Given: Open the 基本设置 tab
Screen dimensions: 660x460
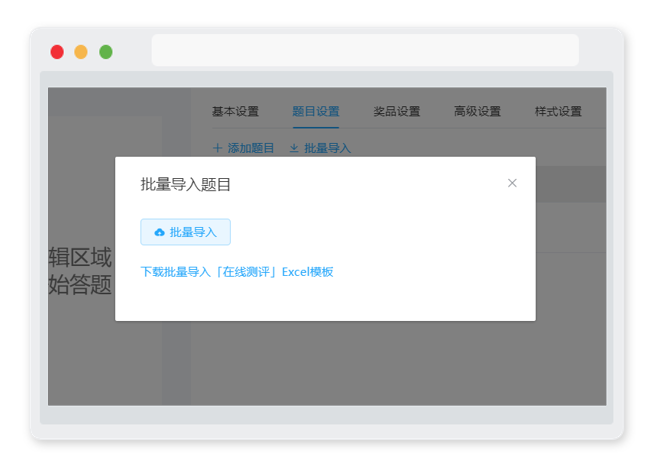Looking at the screenshot, I should 235,112.
